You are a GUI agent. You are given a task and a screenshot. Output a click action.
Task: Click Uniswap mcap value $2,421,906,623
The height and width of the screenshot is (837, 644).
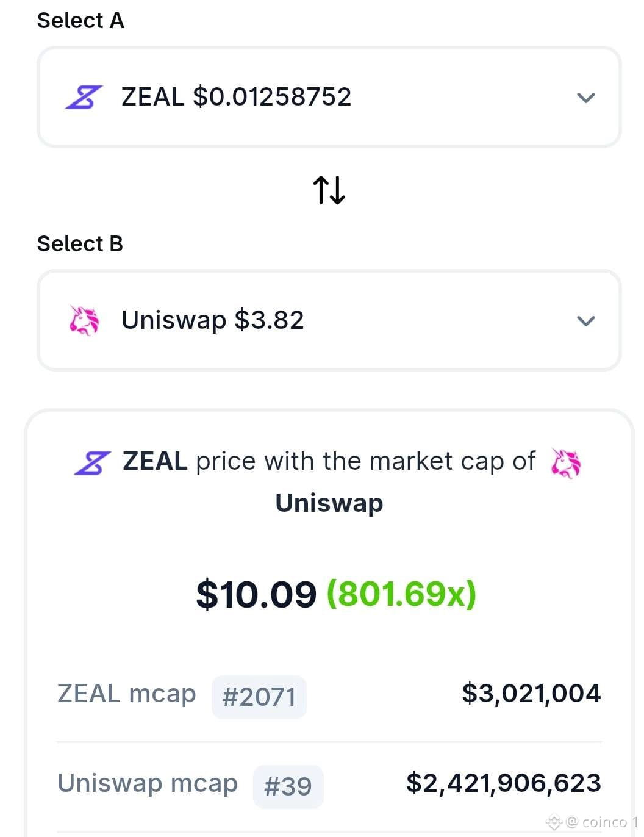(504, 783)
